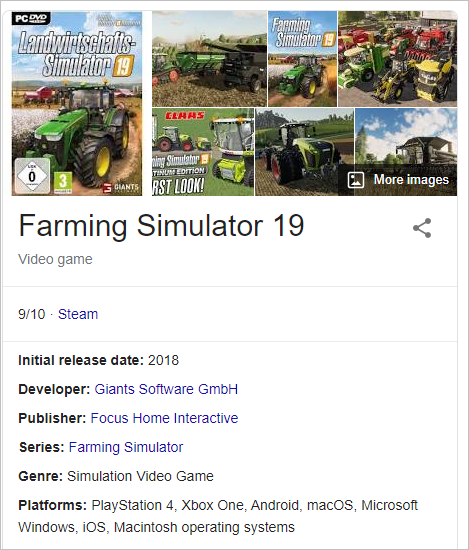Viewport: 469px width, 550px height.
Task: View the image of many parked farm machines
Action: [397, 59]
